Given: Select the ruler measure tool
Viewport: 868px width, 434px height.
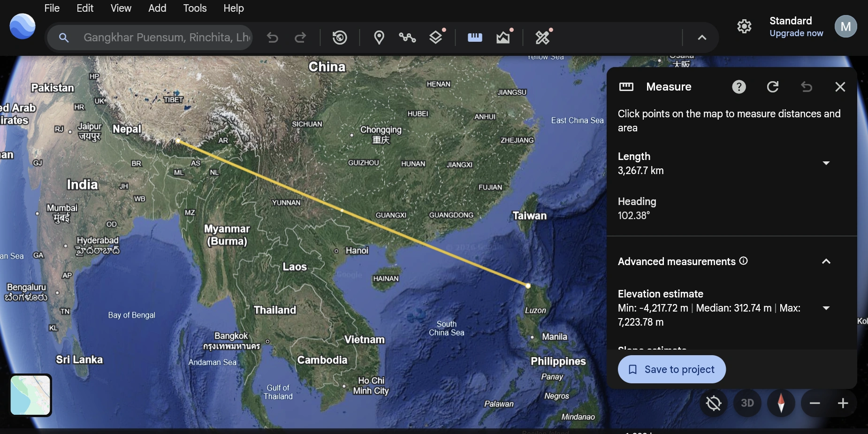Looking at the screenshot, I should [x=475, y=37].
